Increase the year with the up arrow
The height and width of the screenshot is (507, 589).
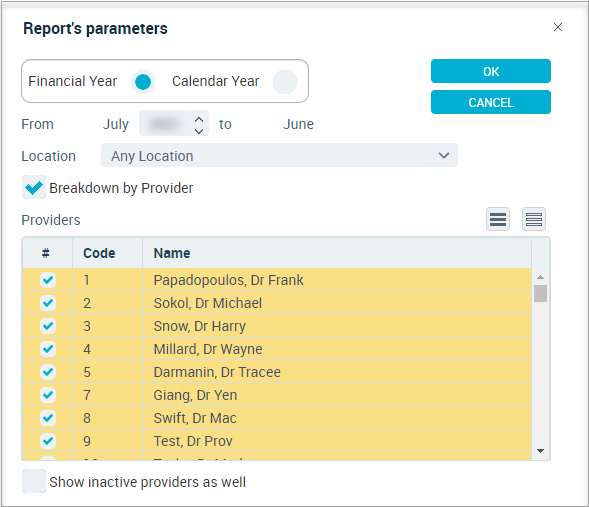[x=199, y=119]
